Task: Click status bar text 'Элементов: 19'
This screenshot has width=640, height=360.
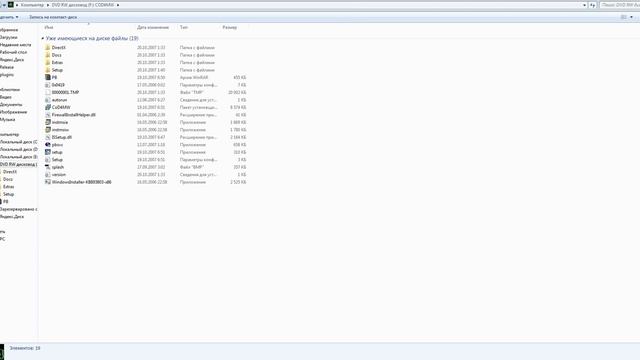Action: 25,348
